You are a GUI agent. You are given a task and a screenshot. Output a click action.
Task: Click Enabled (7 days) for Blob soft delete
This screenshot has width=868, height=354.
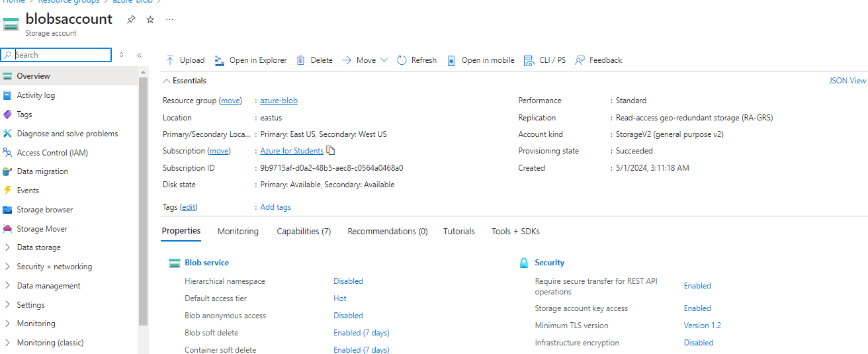[x=361, y=333]
